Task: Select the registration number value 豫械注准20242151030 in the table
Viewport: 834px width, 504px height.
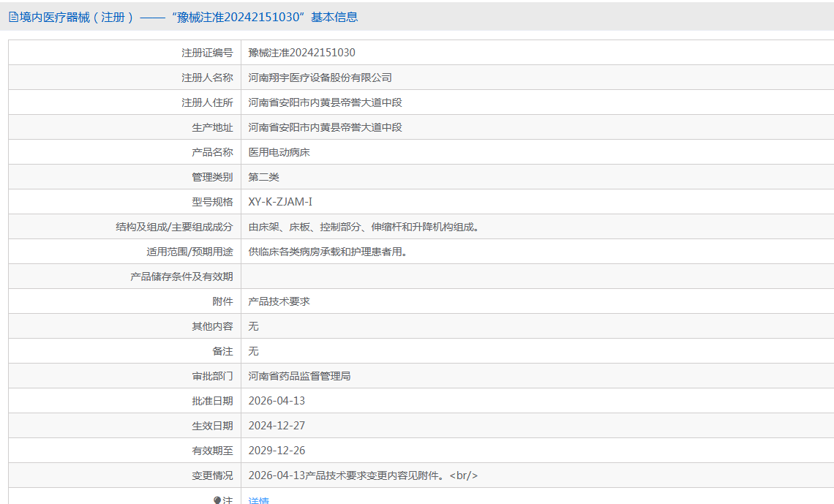Action: pos(301,53)
